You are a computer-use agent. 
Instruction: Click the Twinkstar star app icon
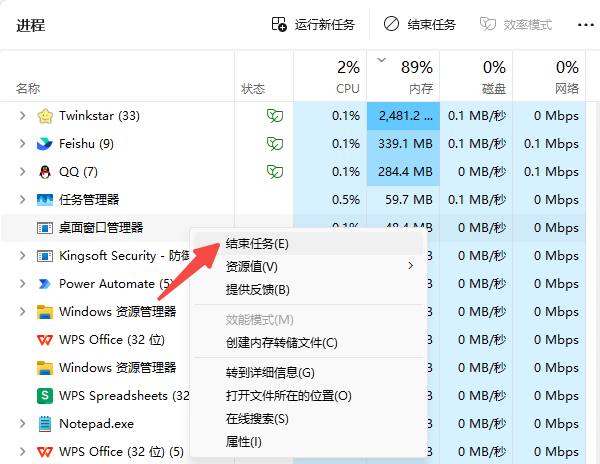tap(45, 116)
